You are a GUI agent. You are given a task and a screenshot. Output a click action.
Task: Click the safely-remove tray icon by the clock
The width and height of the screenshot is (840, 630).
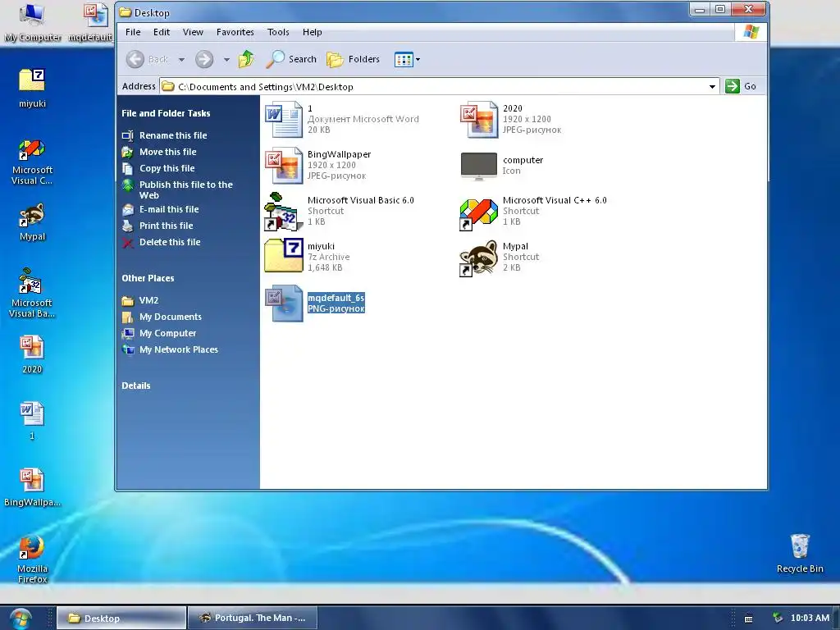[x=778, y=619]
